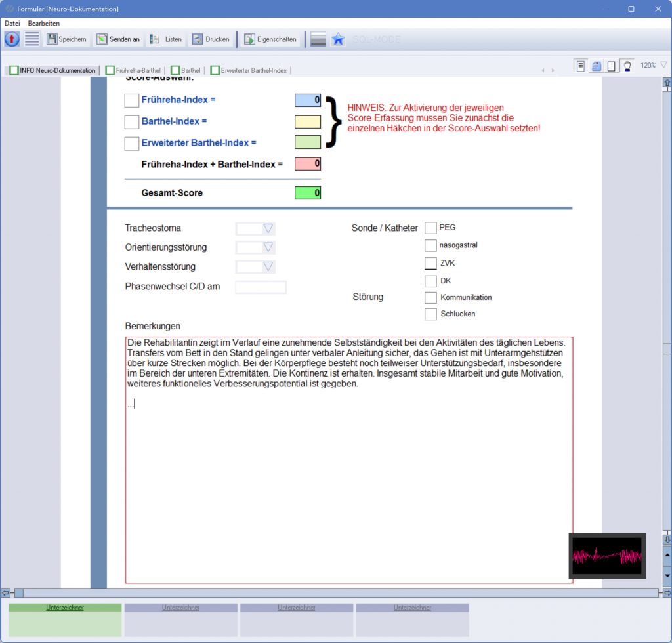Click the blue star favorites icon
Viewport: 672px width, 643px height.
[338, 39]
